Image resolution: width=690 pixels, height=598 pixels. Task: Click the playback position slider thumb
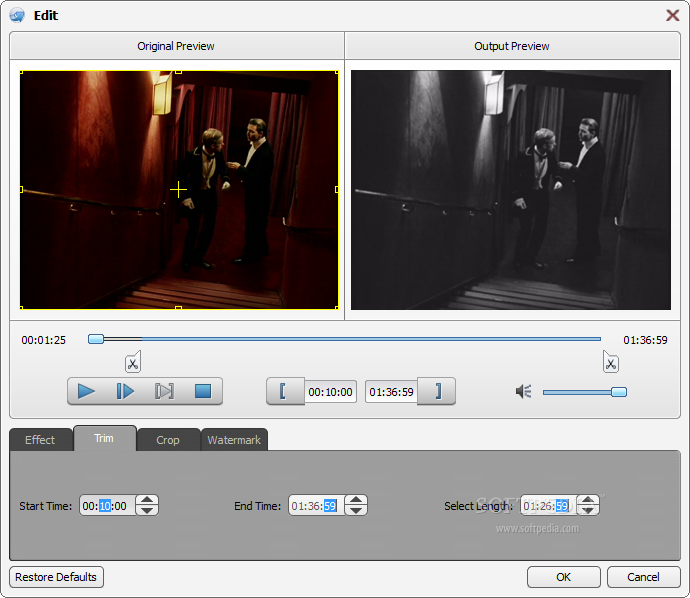pos(95,339)
